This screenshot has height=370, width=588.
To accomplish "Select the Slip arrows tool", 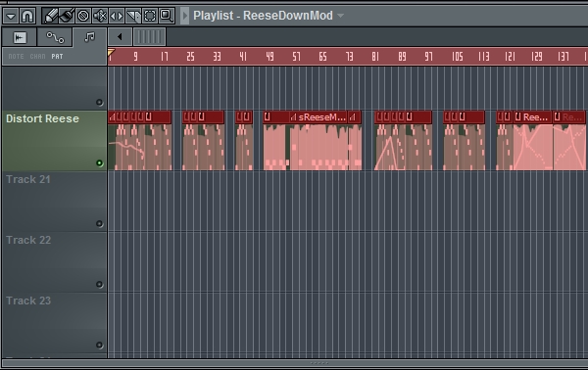I will tap(117, 16).
